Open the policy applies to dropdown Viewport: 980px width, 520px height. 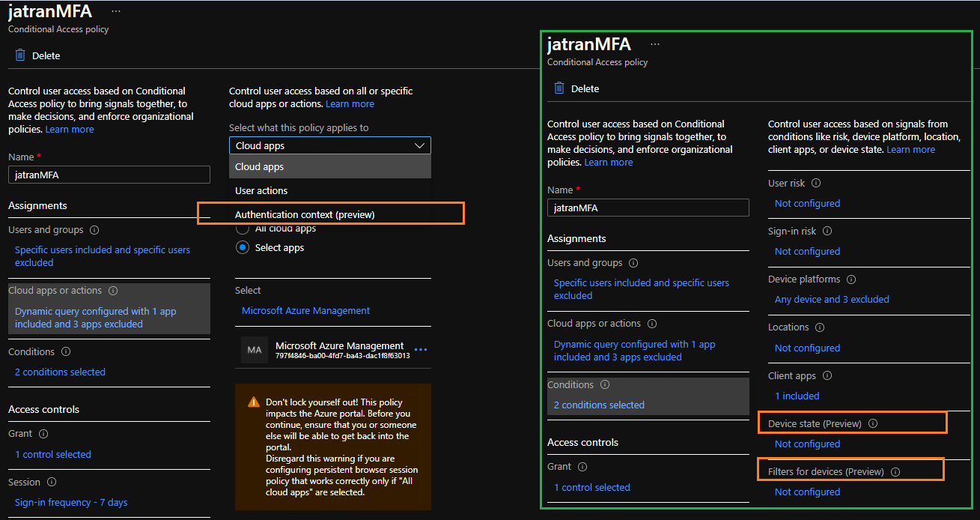coord(329,145)
